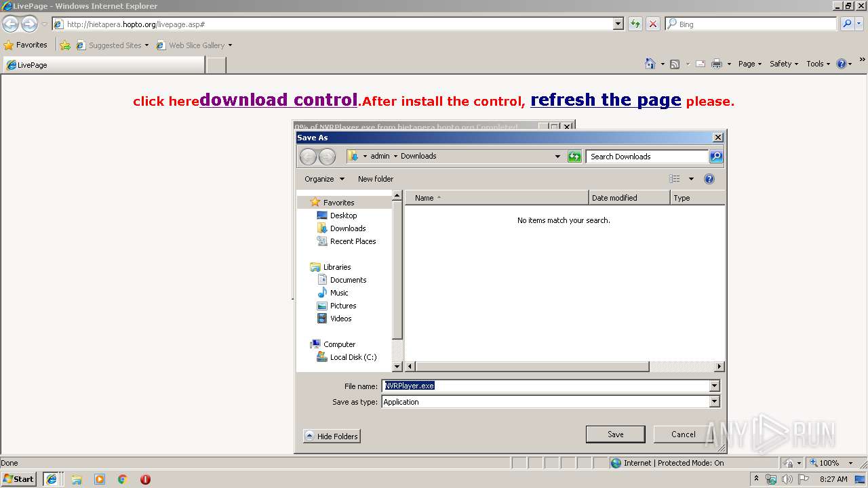This screenshot has height=488, width=868.
Task: Click the Date modified column header
Action: click(629, 198)
